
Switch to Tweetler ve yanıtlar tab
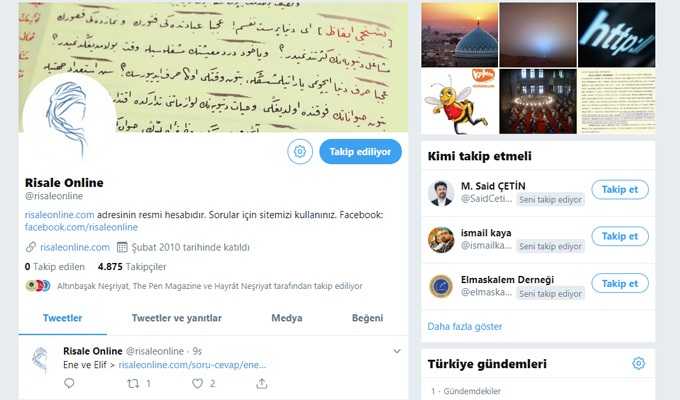(x=177, y=318)
